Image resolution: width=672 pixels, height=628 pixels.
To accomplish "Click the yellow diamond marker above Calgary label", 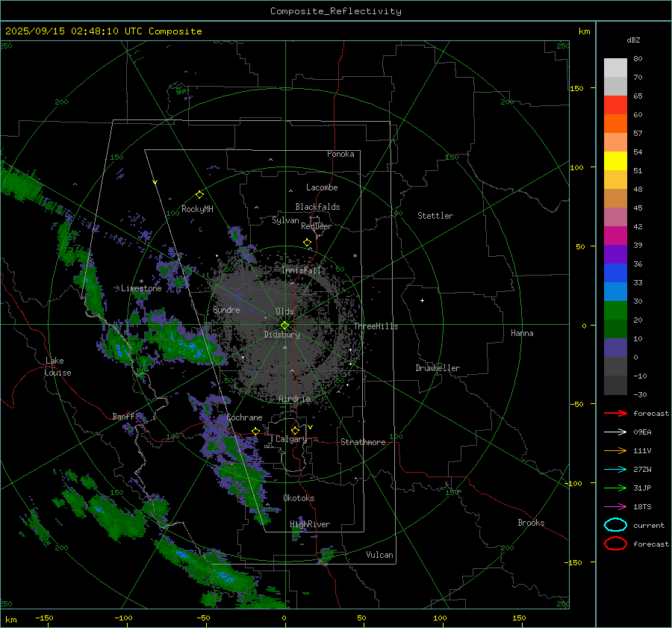I will 295,430.
